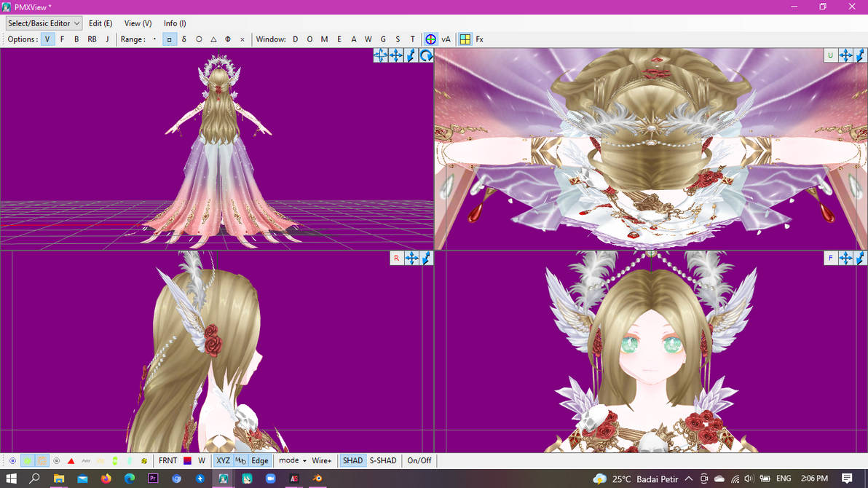Click the F view label in bottom-right viewport
The height and width of the screenshot is (488, 868).
[830, 258]
